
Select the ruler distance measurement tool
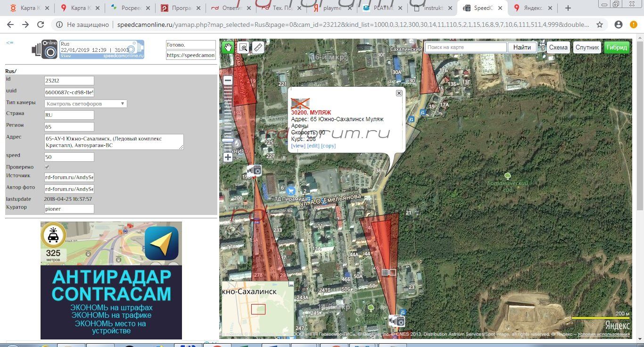click(x=257, y=47)
